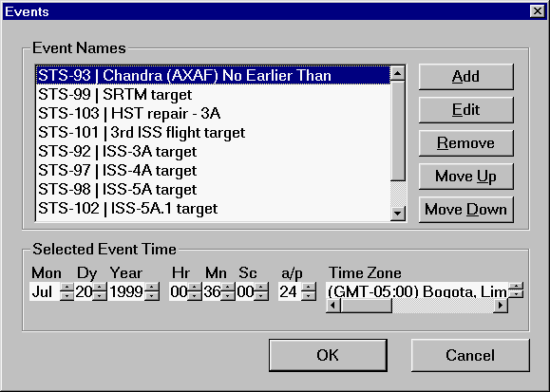Click the day field showing 20
The height and width of the screenshot is (392, 550).
tap(84, 291)
